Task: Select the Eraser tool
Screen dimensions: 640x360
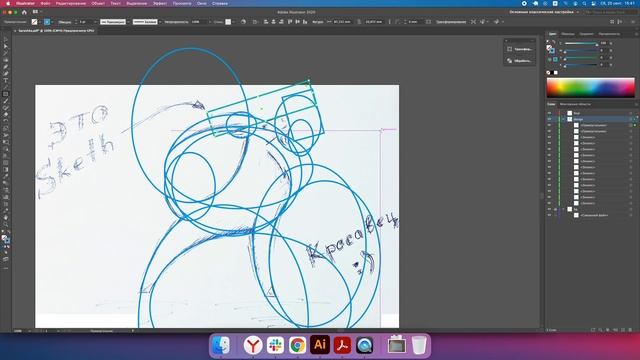Action: coord(5,115)
